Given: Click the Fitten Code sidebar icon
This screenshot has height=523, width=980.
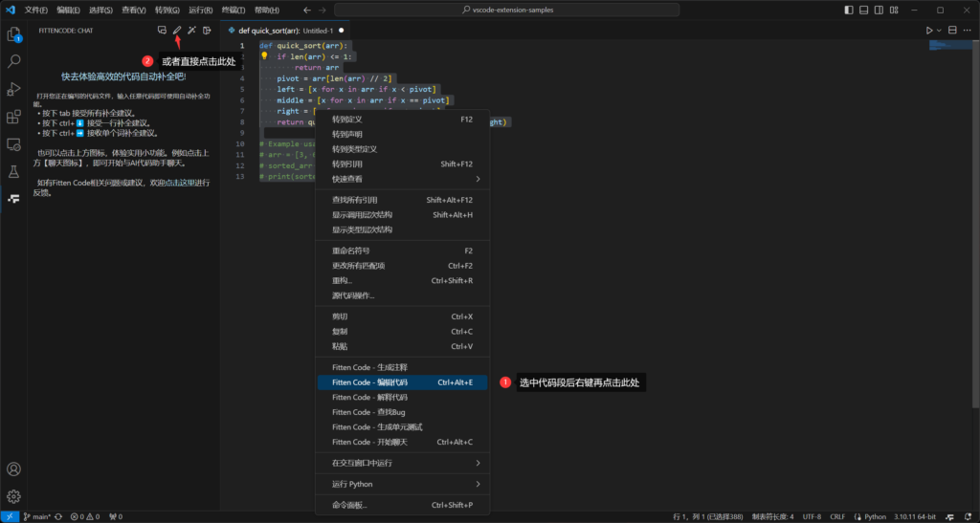Looking at the screenshot, I should coord(13,199).
